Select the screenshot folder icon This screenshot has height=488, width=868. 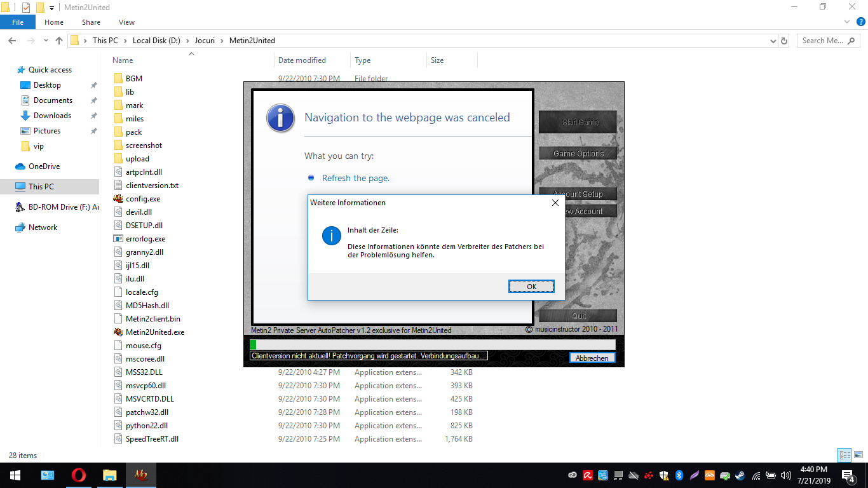tap(119, 146)
